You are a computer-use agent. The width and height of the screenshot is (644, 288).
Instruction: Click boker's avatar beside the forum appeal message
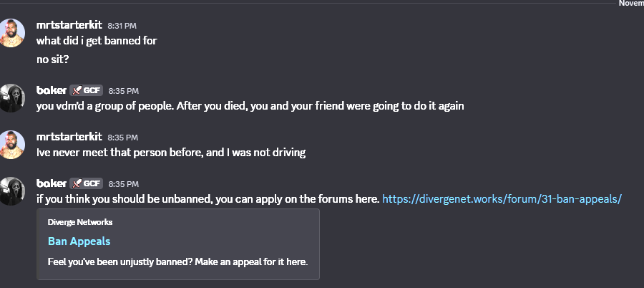13,190
